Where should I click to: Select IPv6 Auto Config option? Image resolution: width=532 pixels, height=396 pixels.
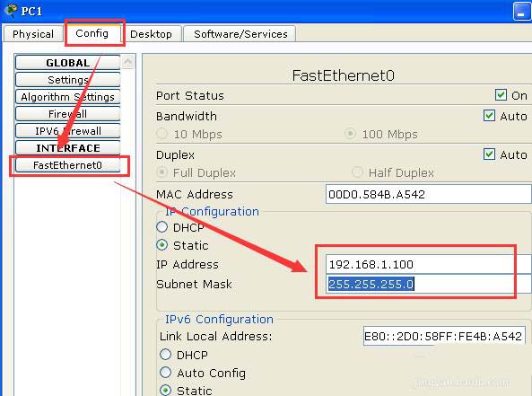(x=165, y=373)
